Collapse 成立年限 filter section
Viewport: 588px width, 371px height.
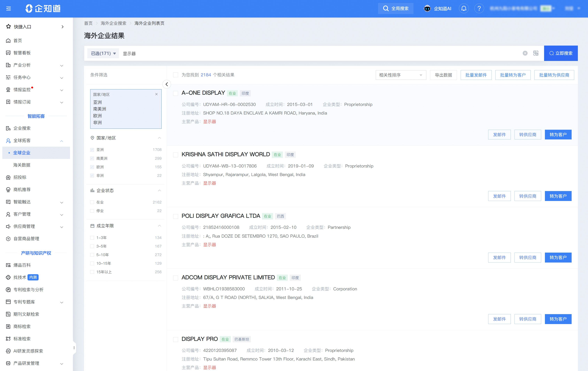[159, 226]
